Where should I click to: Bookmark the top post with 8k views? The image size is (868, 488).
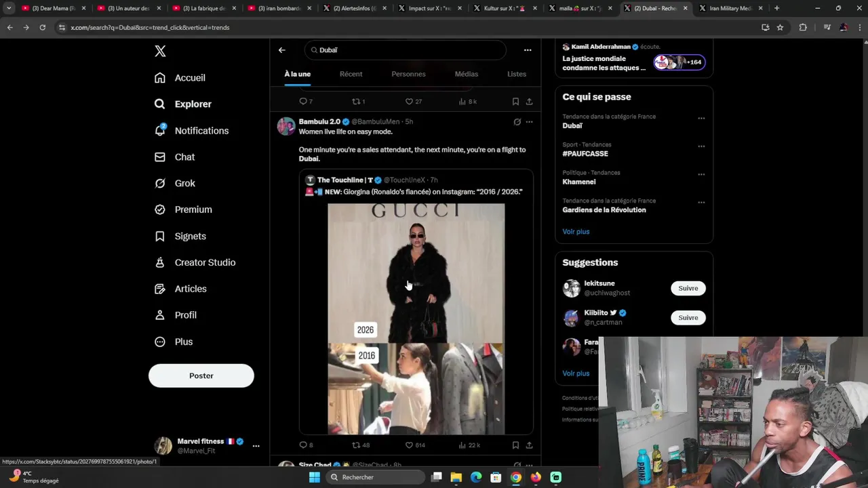515,102
